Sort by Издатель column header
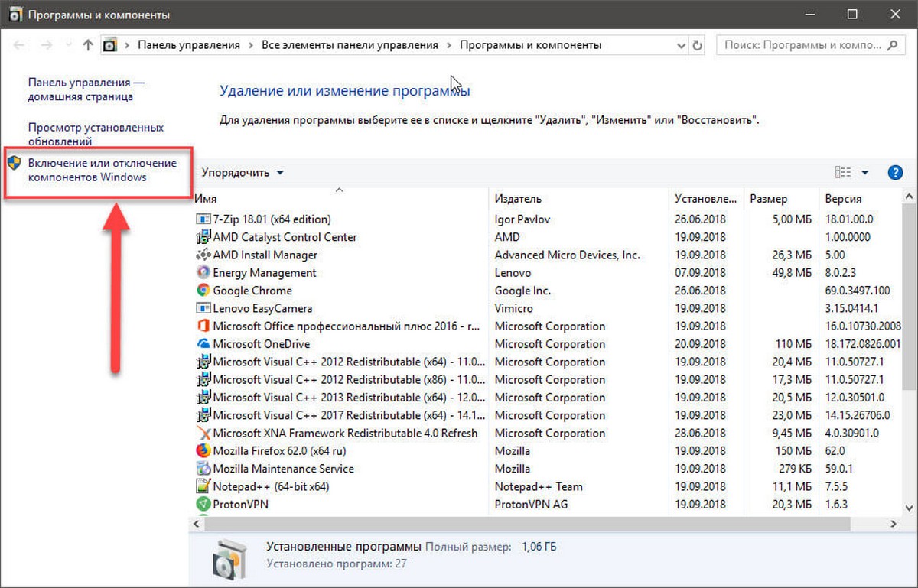 click(x=578, y=199)
